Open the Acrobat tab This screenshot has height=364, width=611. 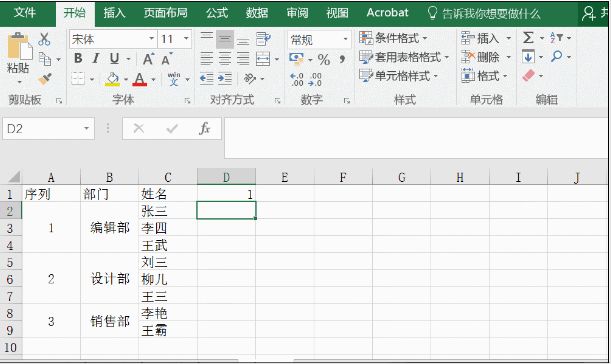[x=387, y=13]
